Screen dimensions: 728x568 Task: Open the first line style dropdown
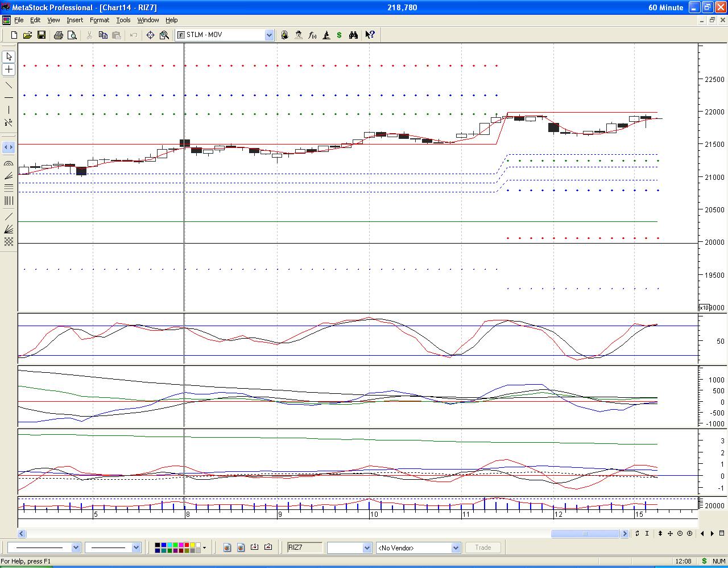point(76,548)
